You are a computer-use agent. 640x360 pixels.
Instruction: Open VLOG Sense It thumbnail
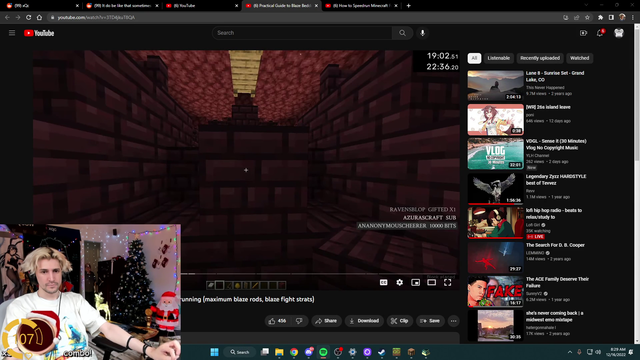[496, 153]
